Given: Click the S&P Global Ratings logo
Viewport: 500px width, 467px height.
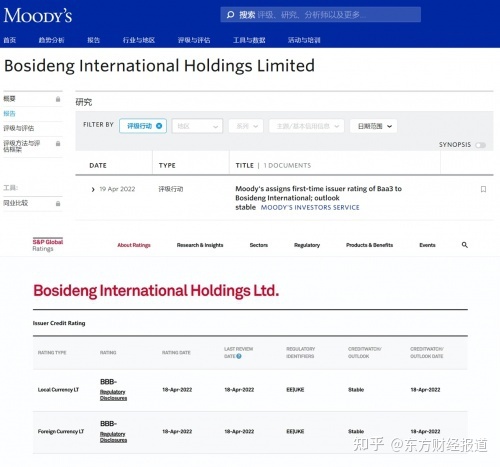Looking at the screenshot, I should point(48,245).
